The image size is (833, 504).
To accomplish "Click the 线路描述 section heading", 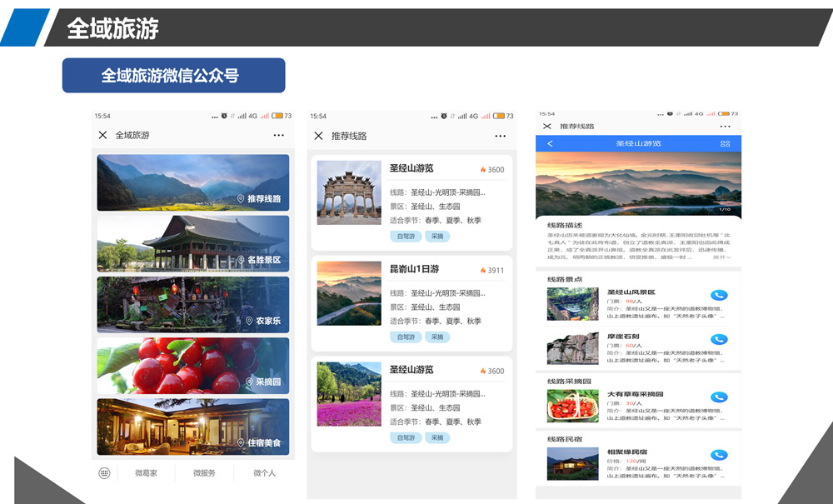I will [x=565, y=225].
